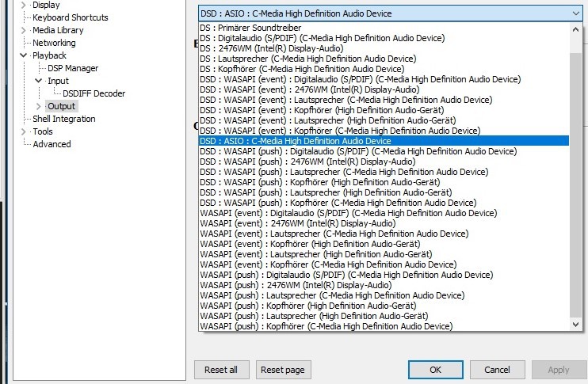This screenshot has height=384, width=588.
Task: Select plain WASAPI (push) Lautsprecher High Definition Audio-Gerät
Action: [x=384, y=316]
